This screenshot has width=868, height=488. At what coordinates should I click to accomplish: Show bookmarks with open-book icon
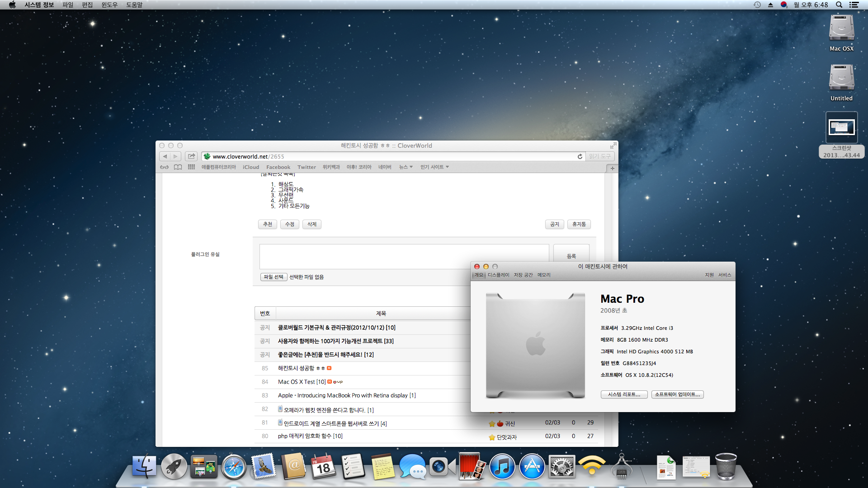click(x=178, y=167)
